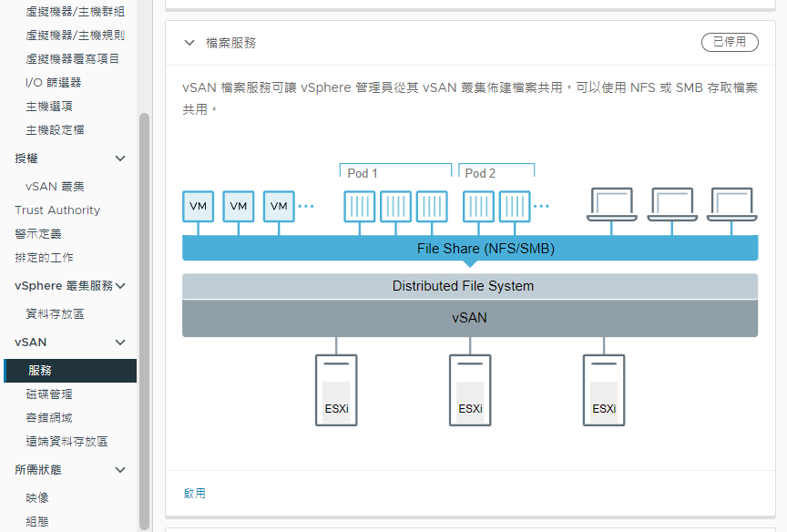Image resolution: width=787 pixels, height=532 pixels.
Task: Collapse the 檔案服務 card chevron
Action: tap(189, 43)
